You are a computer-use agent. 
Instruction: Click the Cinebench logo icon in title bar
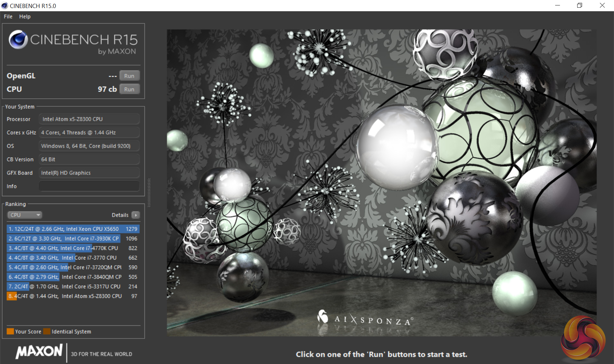click(4, 6)
